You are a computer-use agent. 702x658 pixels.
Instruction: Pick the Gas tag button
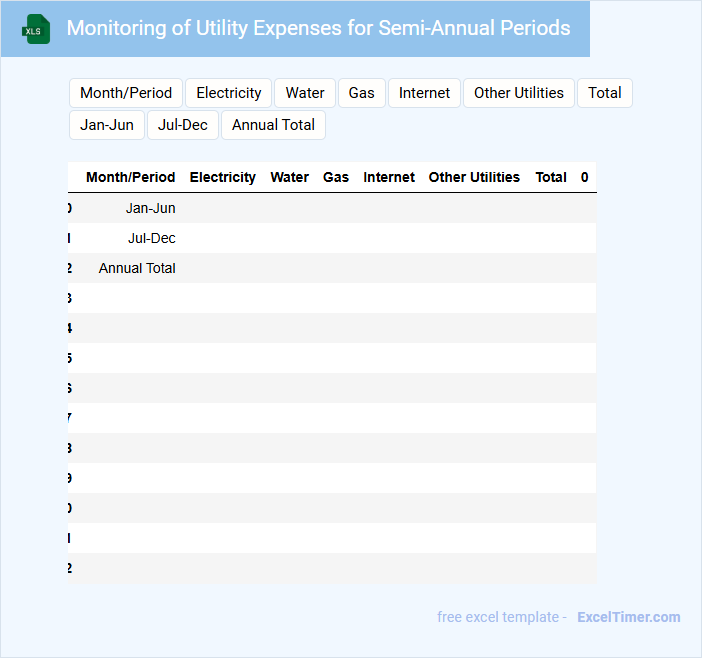(361, 93)
